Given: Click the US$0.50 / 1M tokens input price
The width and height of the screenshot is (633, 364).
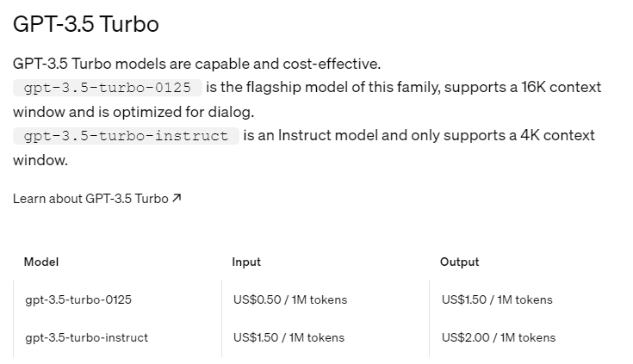Looking at the screenshot, I should (x=290, y=299).
